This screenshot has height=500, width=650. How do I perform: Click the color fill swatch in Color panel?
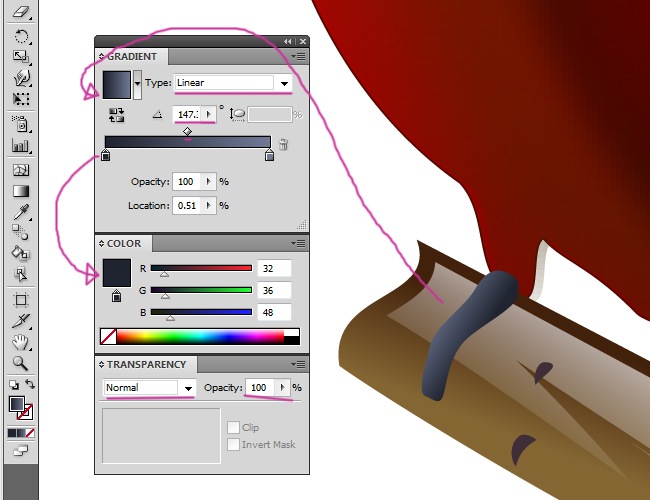click(117, 273)
